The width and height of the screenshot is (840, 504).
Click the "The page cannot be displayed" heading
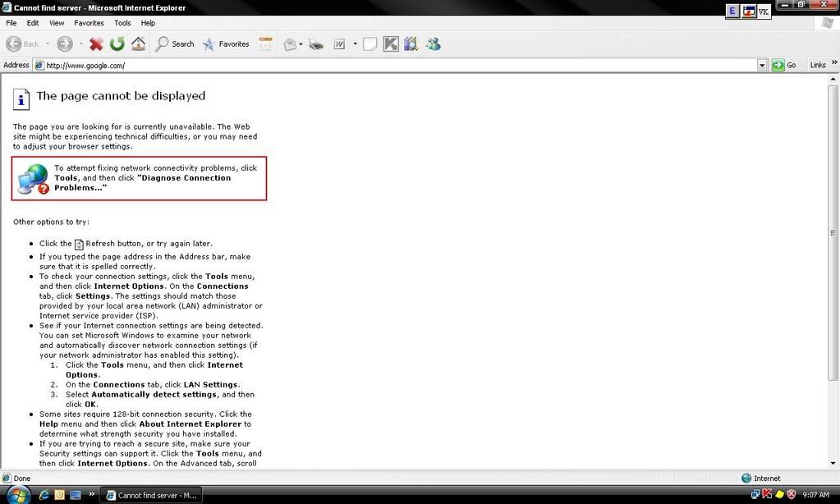[x=121, y=96]
